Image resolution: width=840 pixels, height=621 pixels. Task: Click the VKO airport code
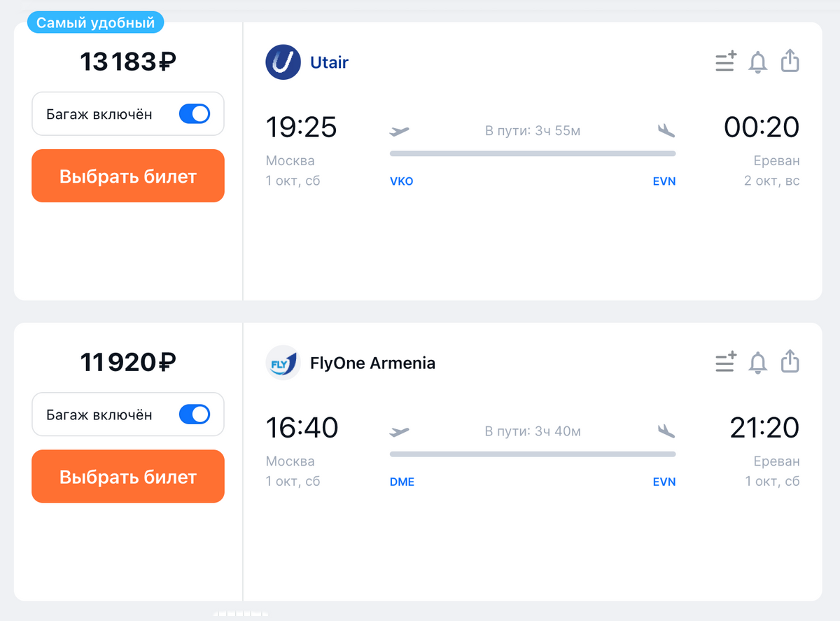click(x=401, y=181)
